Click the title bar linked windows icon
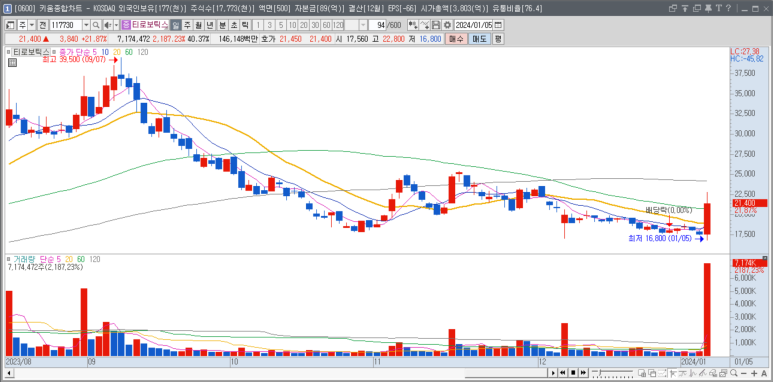This screenshot has width=773, height=382. [x=673, y=8]
